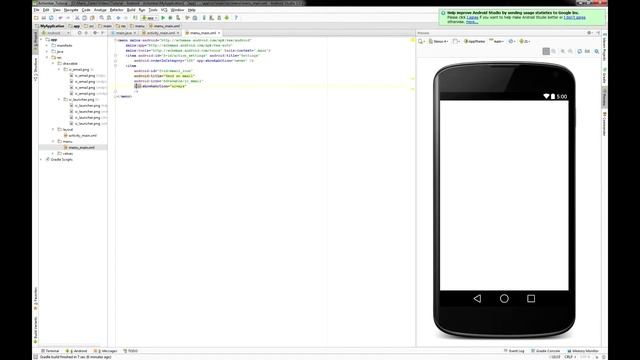
Task: Open the VCS menu
Action: [164, 10]
